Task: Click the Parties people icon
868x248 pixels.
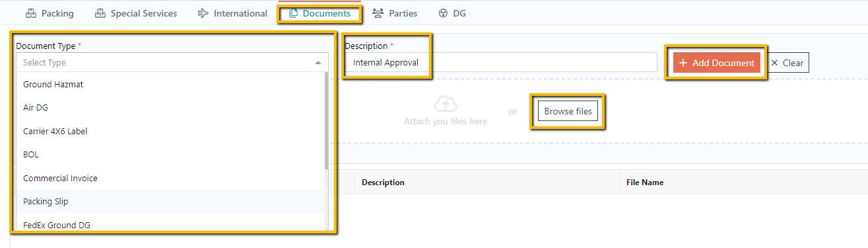Action: tap(378, 13)
